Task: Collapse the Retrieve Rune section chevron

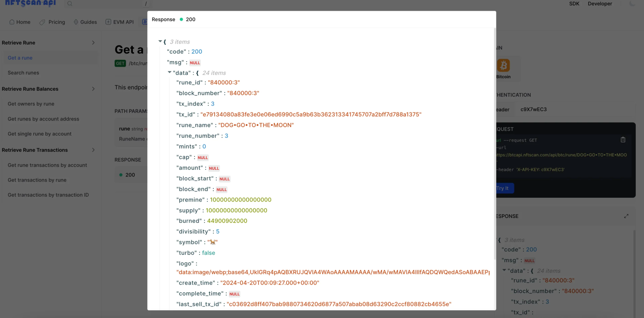Action: point(93,43)
